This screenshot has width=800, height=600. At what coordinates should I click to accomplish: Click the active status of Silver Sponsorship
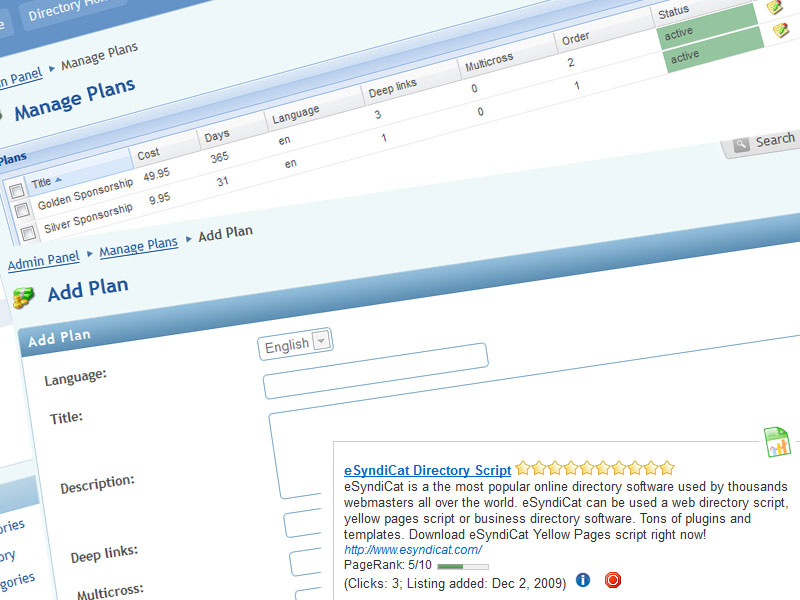[x=714, y=49]
